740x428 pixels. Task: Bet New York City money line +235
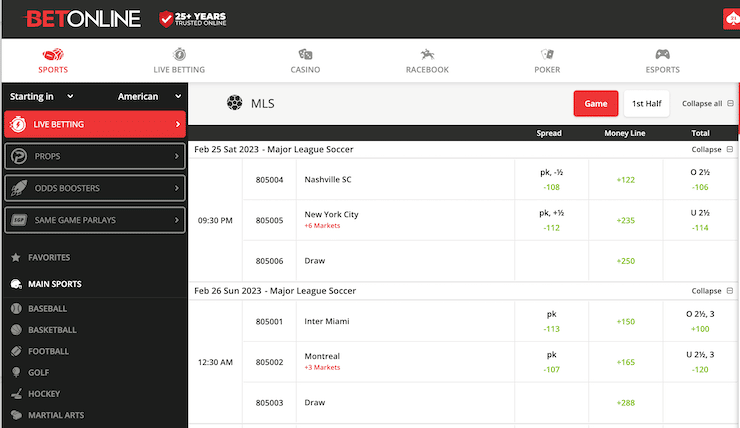click(x=626, y=220)
